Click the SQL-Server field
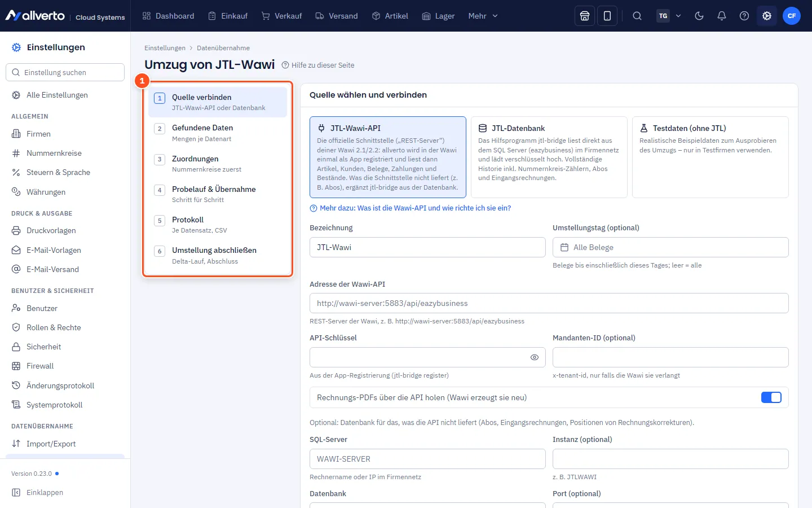The height and width of the screenshot is (508, 812). click(x=427, y=459)
